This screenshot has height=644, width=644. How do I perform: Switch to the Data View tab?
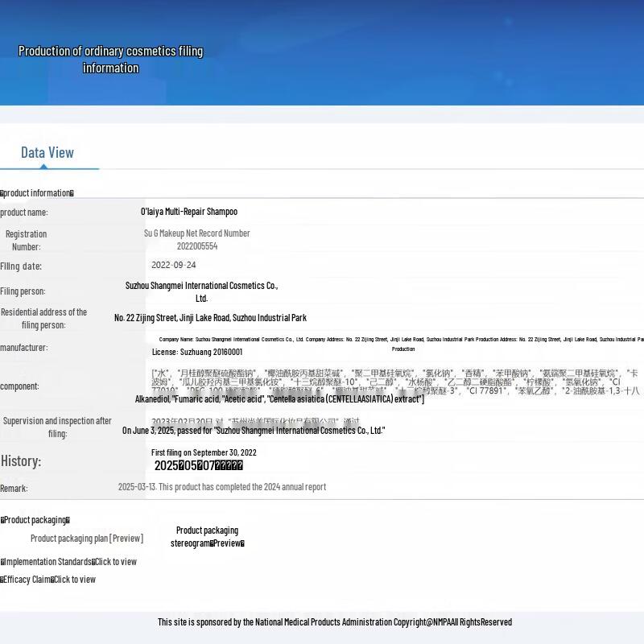point(47,153)
